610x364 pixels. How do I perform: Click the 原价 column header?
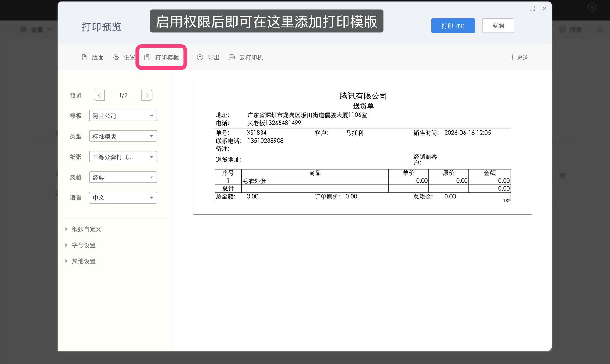click(449, 173)
